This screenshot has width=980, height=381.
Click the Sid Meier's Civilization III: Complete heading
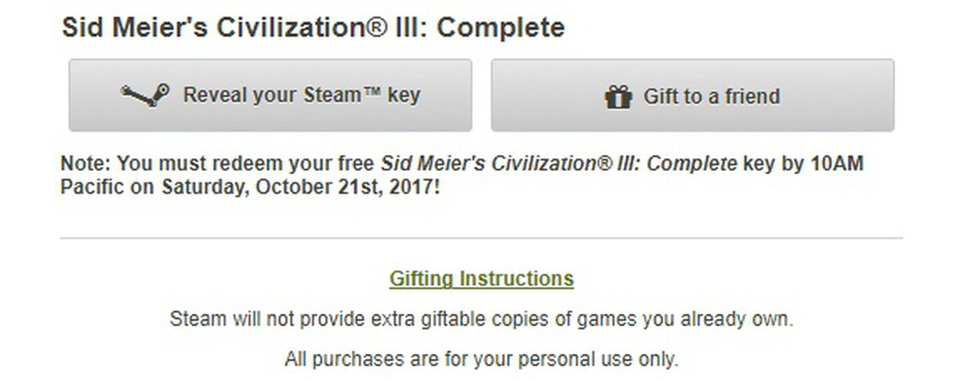click(x=313, y=28)
